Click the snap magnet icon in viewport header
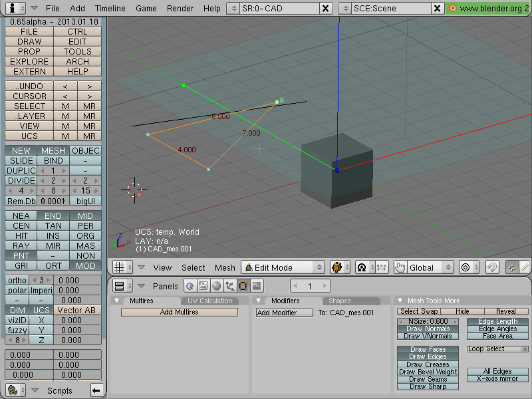This screenshot has height=399, width=532. (492, 267)
